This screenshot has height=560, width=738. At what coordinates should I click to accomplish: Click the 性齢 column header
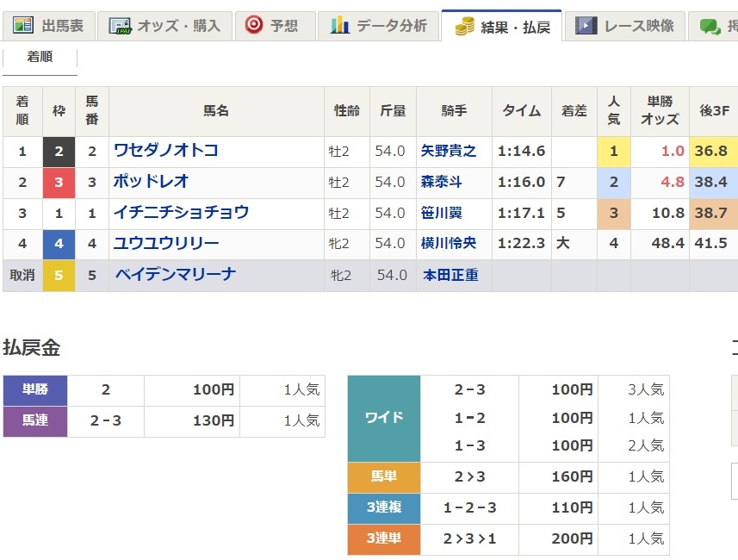[347, 111]
